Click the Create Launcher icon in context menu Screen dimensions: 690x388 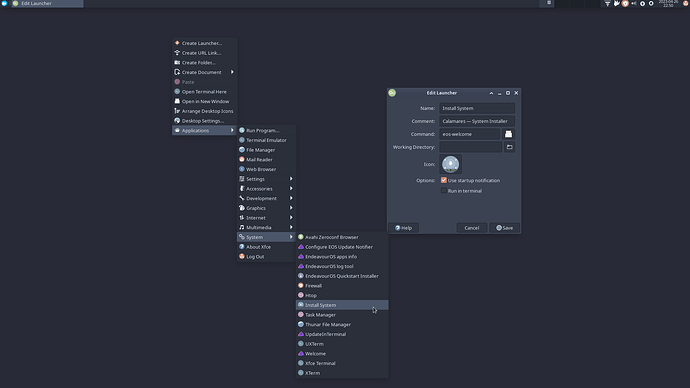[177, 43]
